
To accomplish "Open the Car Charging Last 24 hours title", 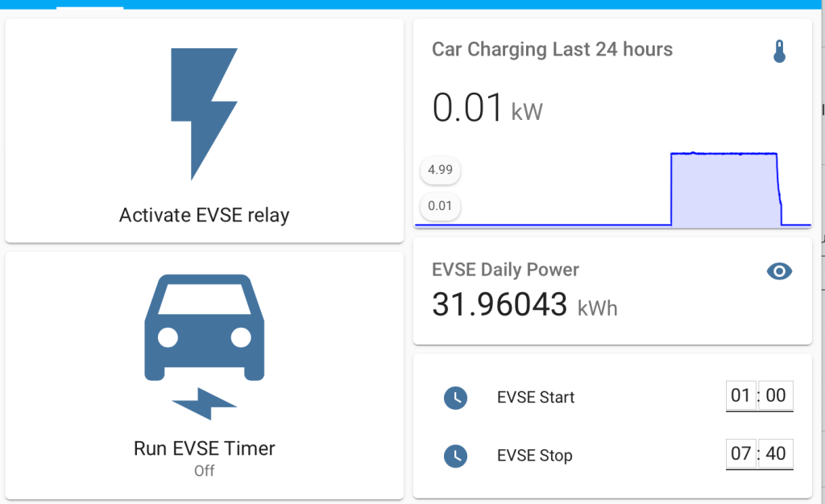I will 552,50.
